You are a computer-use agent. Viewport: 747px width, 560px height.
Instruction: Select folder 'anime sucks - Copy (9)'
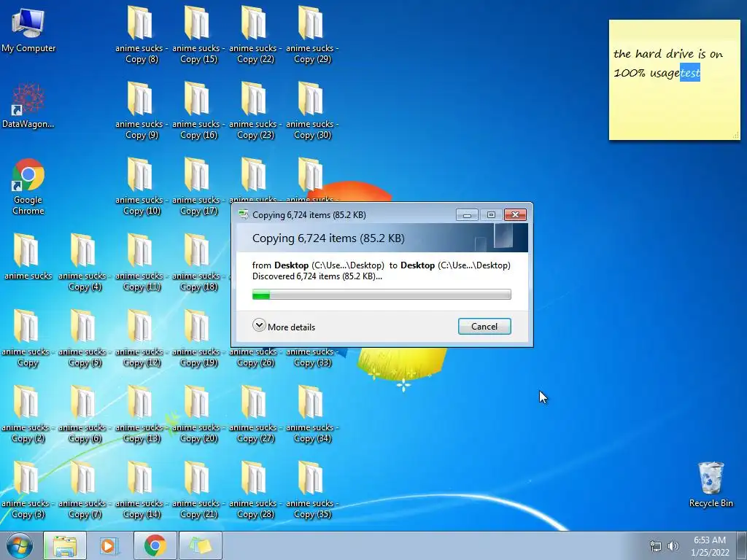click(x=141, y=111)
